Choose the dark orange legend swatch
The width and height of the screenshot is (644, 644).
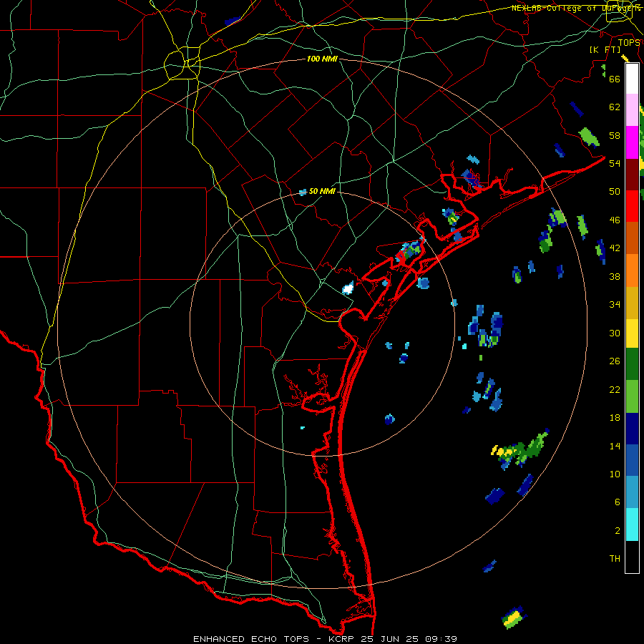pos(632,238)
